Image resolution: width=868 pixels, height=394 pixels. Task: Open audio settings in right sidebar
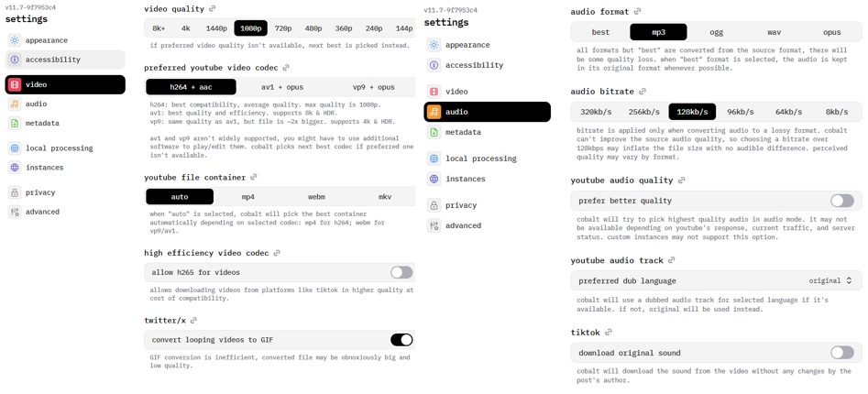(487, 112)
